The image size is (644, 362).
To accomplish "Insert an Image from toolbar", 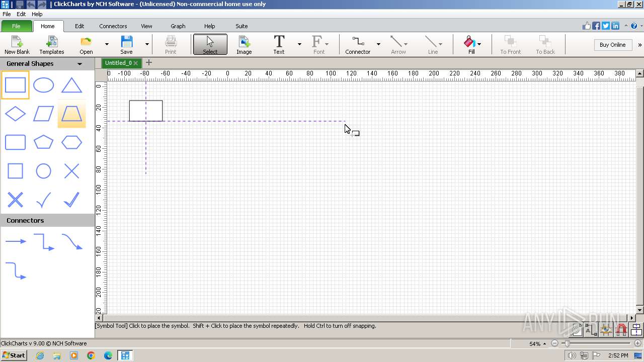I will [244, 45].
